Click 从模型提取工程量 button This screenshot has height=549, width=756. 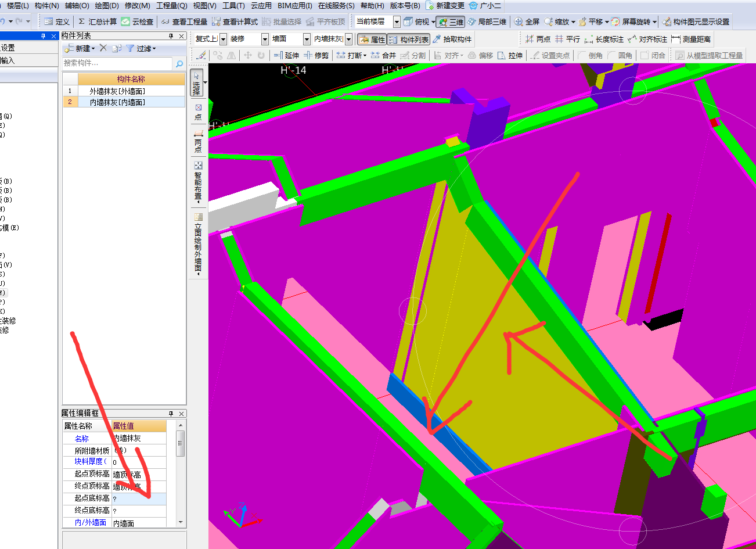[709, 55]
